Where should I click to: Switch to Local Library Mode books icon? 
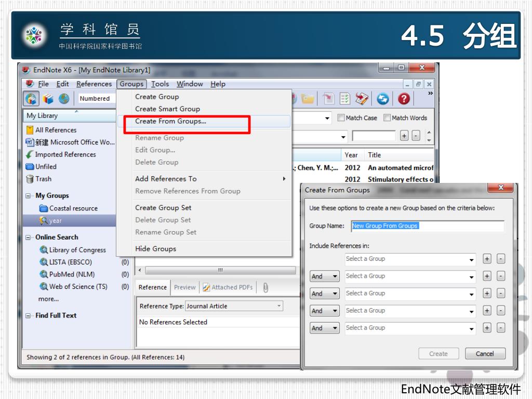click(48, 99)
